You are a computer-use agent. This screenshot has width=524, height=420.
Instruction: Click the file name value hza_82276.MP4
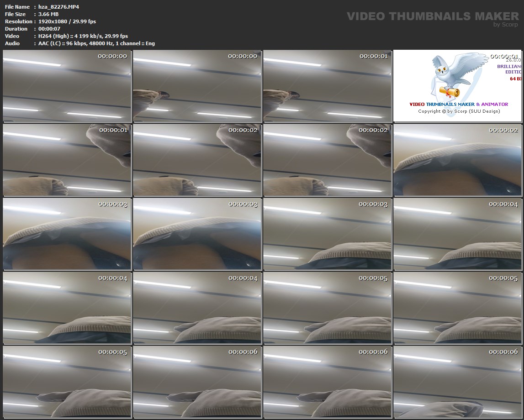(58, 7)
